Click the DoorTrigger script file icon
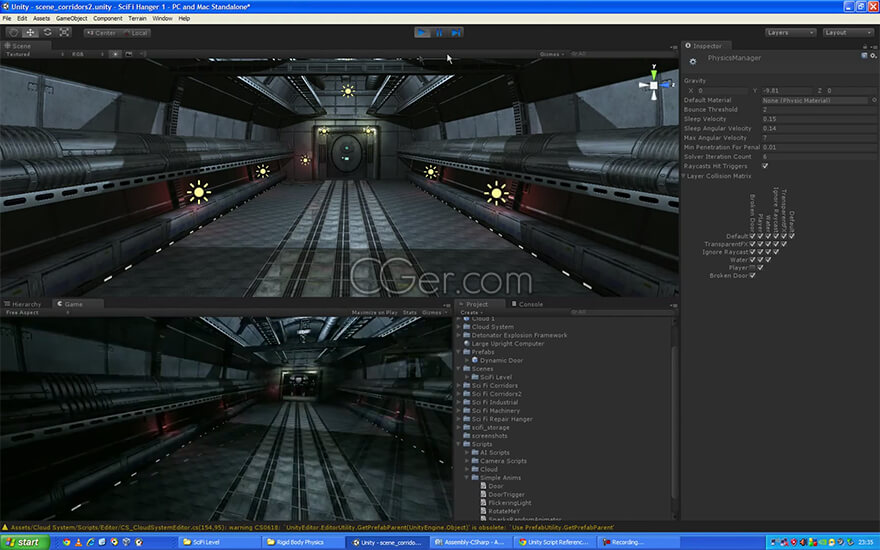The width and height of the screenshot is (880, 550). 483,494
